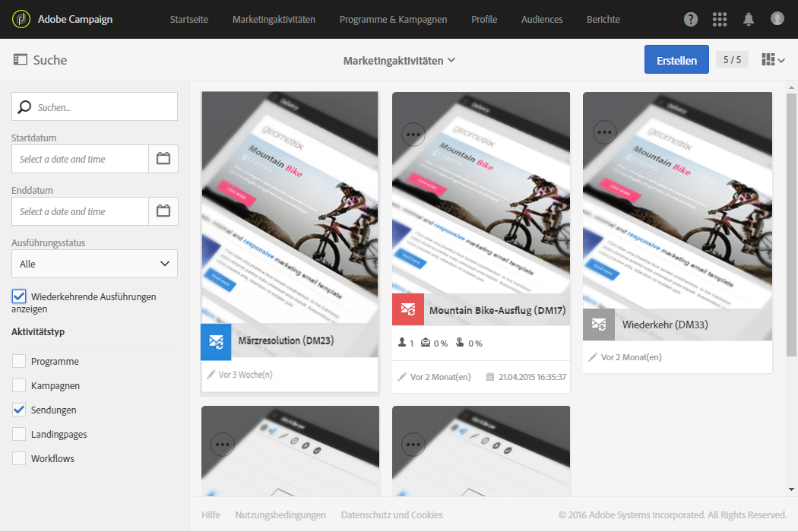
Task: Click the vertical scrollbar thumb
Action: click(791, 224)
